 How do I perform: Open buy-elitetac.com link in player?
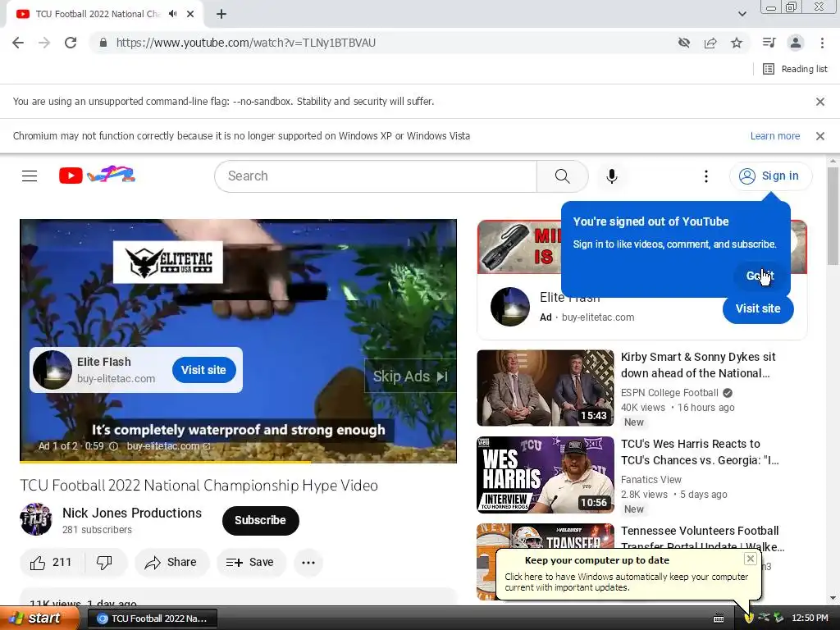[x=168, y=445]
